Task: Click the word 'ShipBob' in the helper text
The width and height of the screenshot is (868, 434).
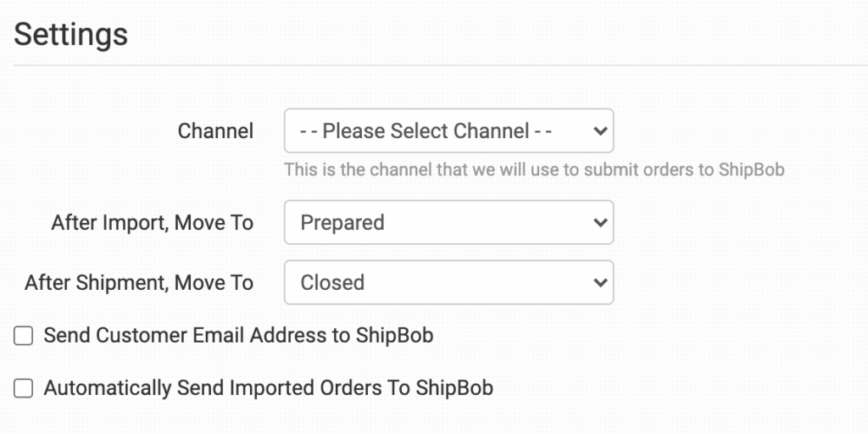Action: pos(750,170)
